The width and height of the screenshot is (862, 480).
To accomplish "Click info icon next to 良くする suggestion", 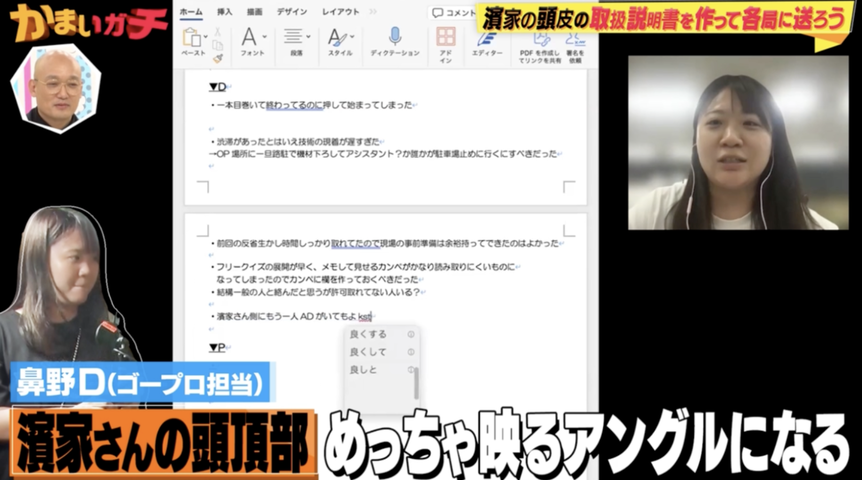I will tap(411, 334).
